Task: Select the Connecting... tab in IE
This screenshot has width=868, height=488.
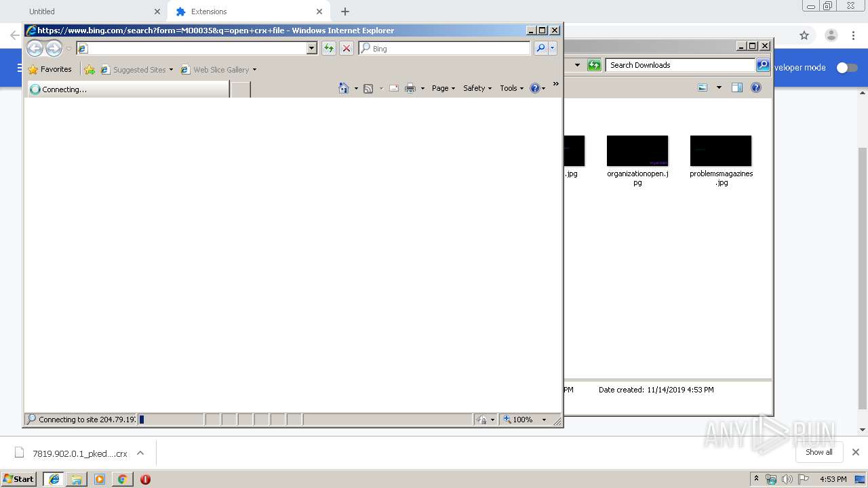Action: [127, 89]
